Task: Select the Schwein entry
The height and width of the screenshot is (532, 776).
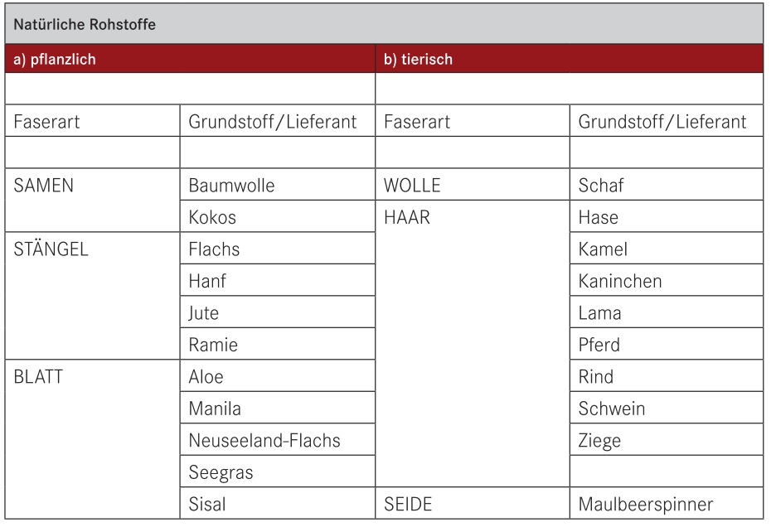Action: coord(667,408)
